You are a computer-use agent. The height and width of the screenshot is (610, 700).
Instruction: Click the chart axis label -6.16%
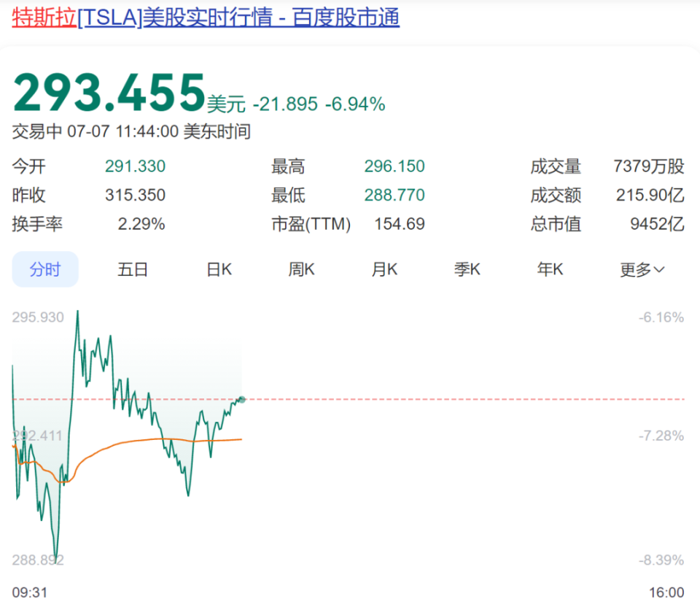(x=661, y=317)
